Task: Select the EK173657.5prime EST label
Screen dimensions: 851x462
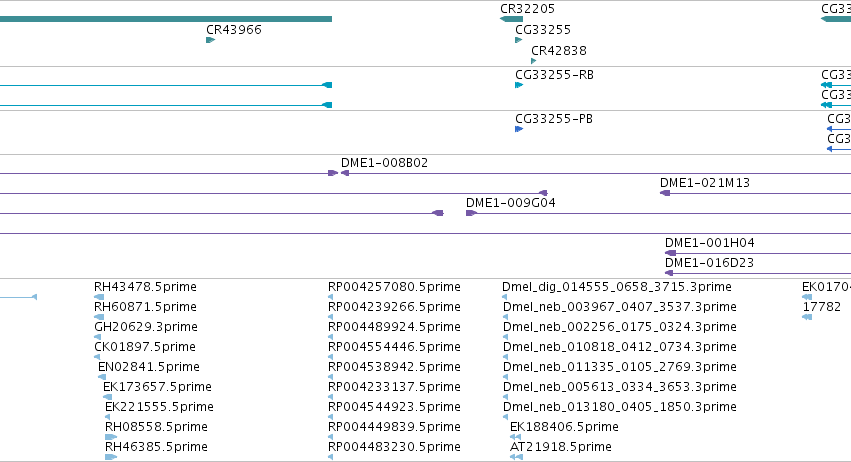Action: click(157, 387)
